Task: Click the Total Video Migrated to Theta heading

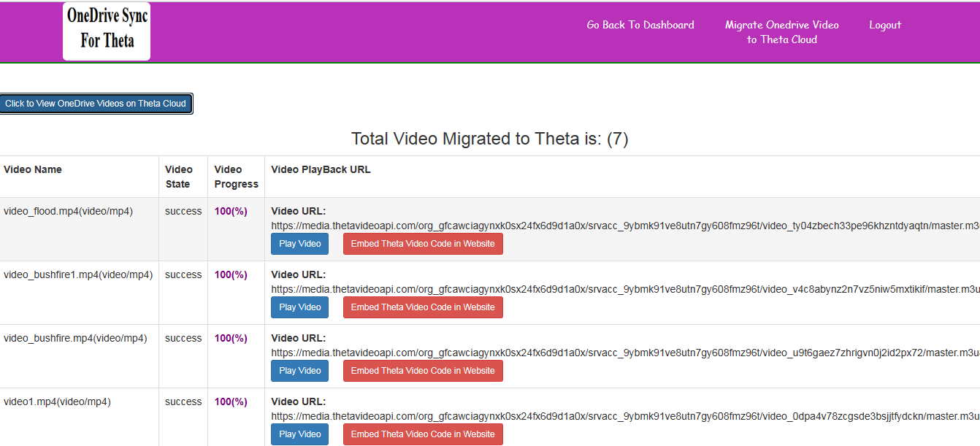Action: [490, 139]
